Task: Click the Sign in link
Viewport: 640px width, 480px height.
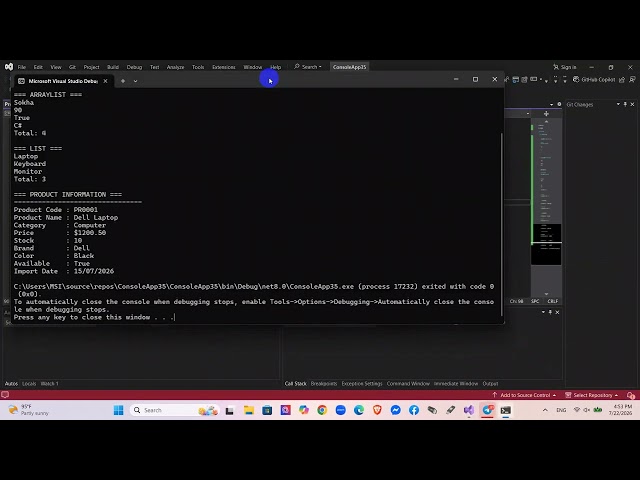Action: click(565, 67)
